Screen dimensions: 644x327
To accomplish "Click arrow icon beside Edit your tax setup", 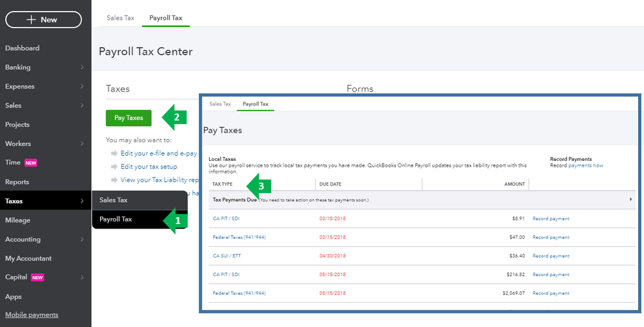I will [x=114, y=167].
